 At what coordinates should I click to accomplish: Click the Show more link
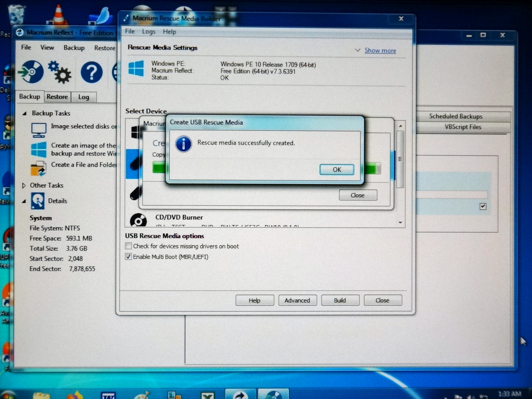[380, 50]
